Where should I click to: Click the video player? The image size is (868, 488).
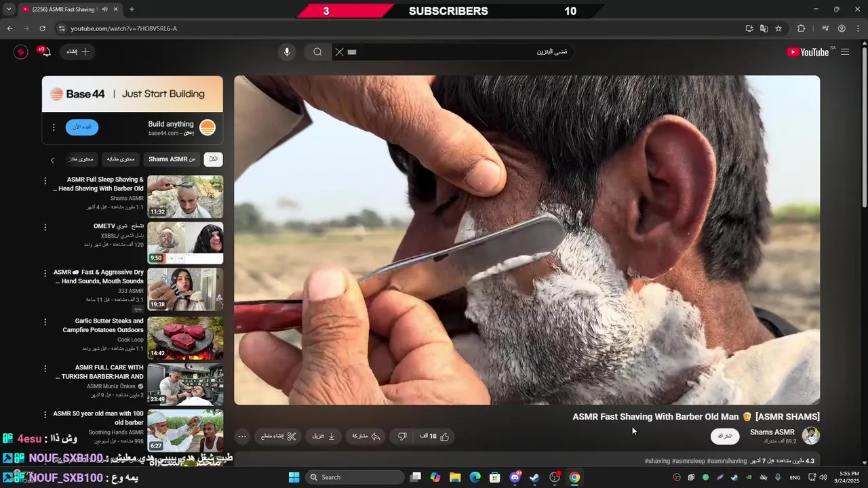point(527,240)
